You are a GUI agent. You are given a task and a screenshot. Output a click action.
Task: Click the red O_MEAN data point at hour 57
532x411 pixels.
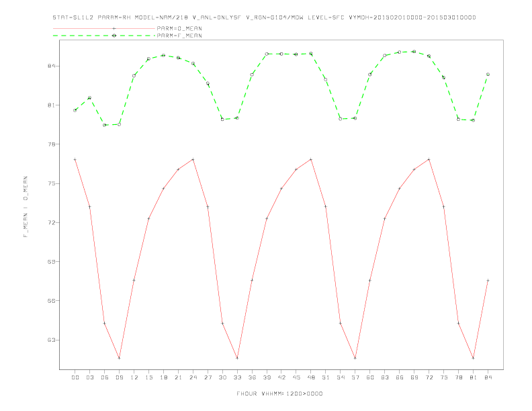[x=355, y=358]
